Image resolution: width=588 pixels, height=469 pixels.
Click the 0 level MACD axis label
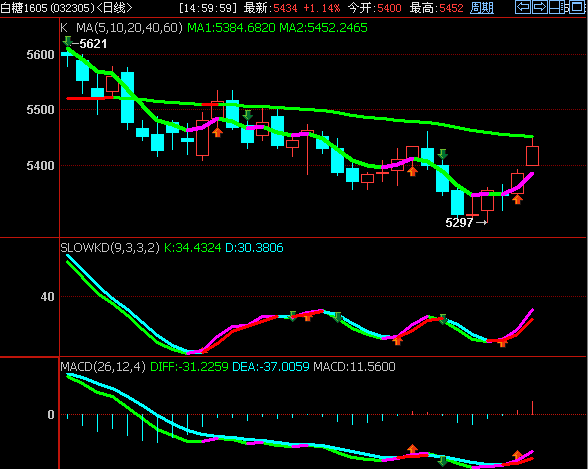pos(51,415)
